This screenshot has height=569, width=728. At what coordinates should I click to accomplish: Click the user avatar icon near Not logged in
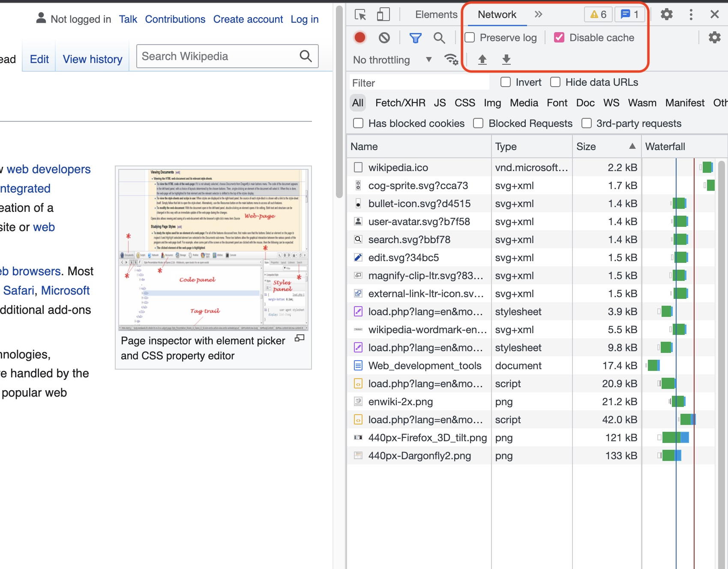tap(41, 18)
